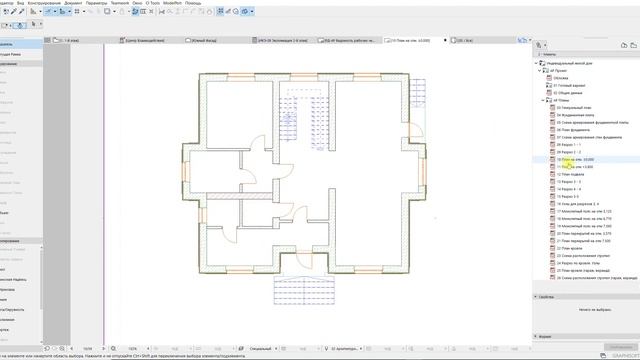
Task: Select 08 Разрез 1 - 1 layout
Action: click(x=569, y=145)
